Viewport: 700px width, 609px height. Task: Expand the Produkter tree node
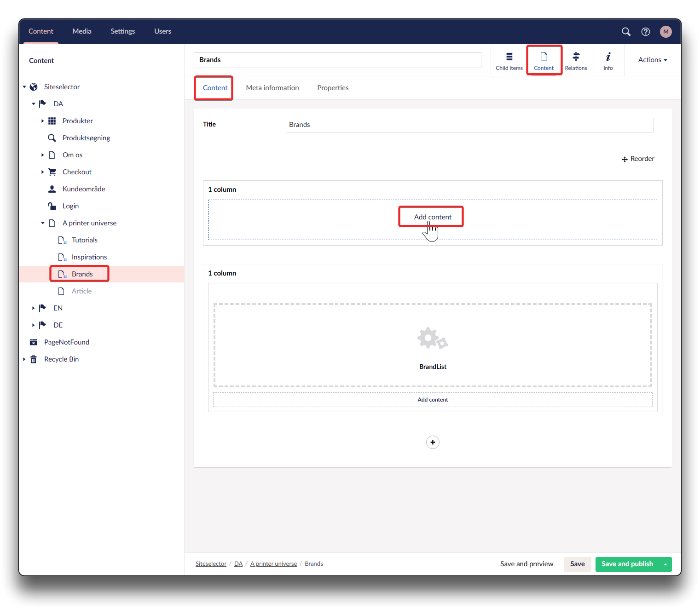coord(42,121)
